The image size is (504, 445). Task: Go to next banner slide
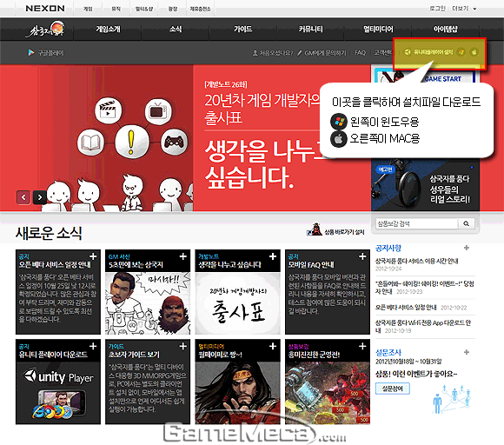(x=39, y=197)
